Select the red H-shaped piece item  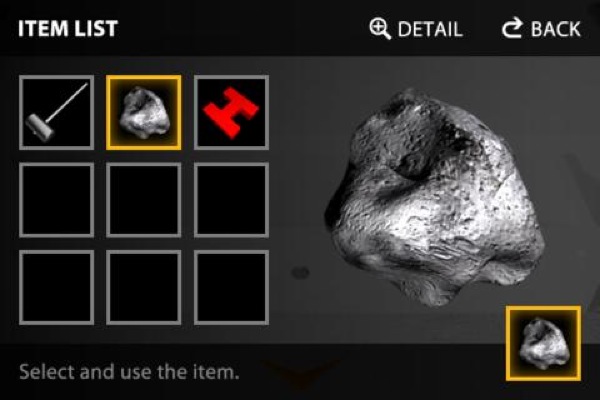[231, 112]
